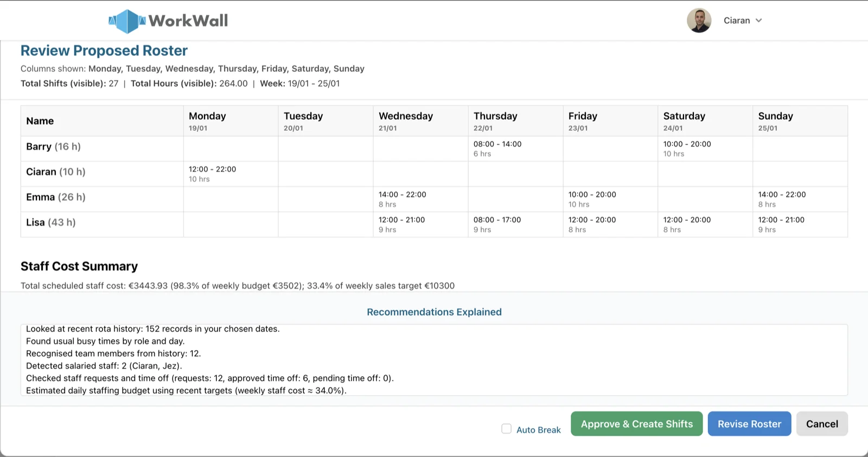Click the Wednesday 21/01 column header
This screenshot has width=868, height=457.
tap(420, 121)
